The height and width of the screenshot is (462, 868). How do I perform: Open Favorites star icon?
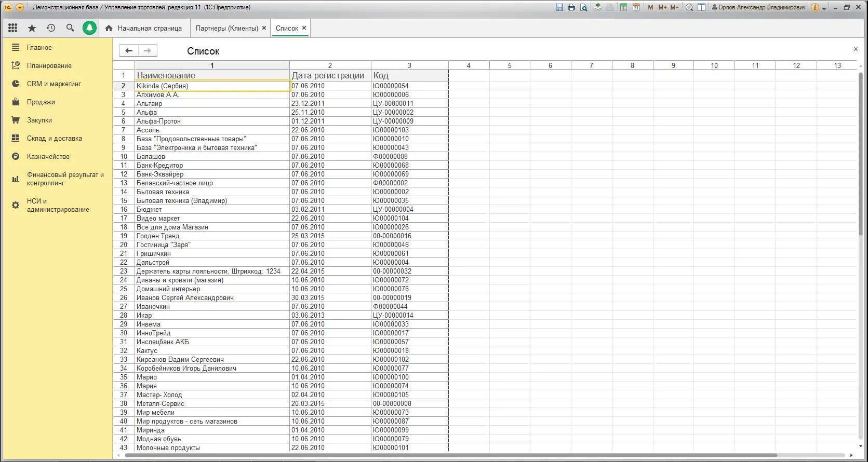[32, 28]
